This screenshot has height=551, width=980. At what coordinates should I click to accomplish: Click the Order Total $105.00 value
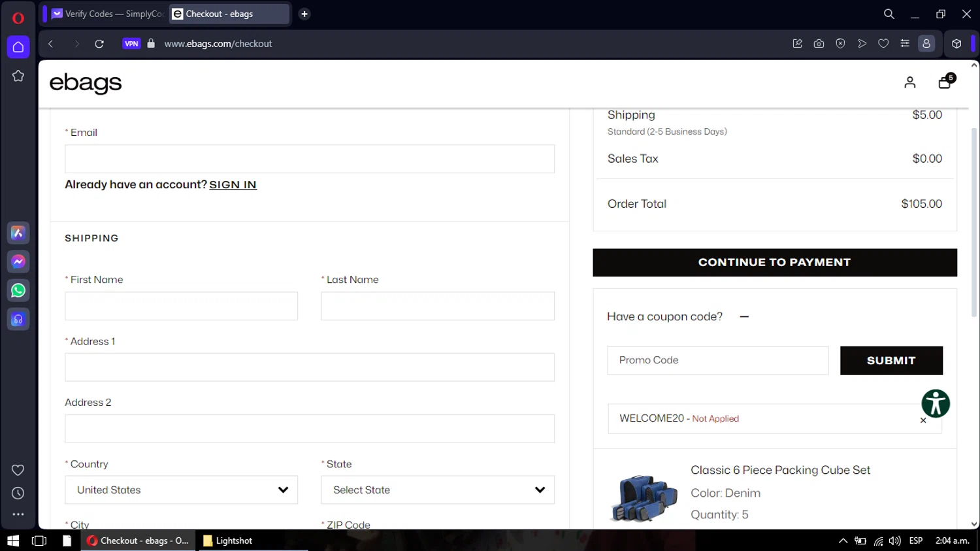(x=921, y=204)
